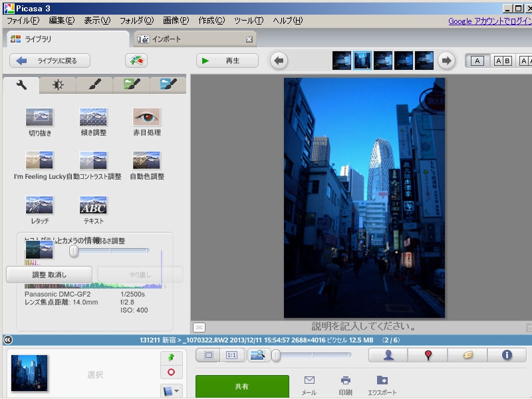Click the zoom slider track below the photo
Screen dimensions: 532x399
pos(313,356)
